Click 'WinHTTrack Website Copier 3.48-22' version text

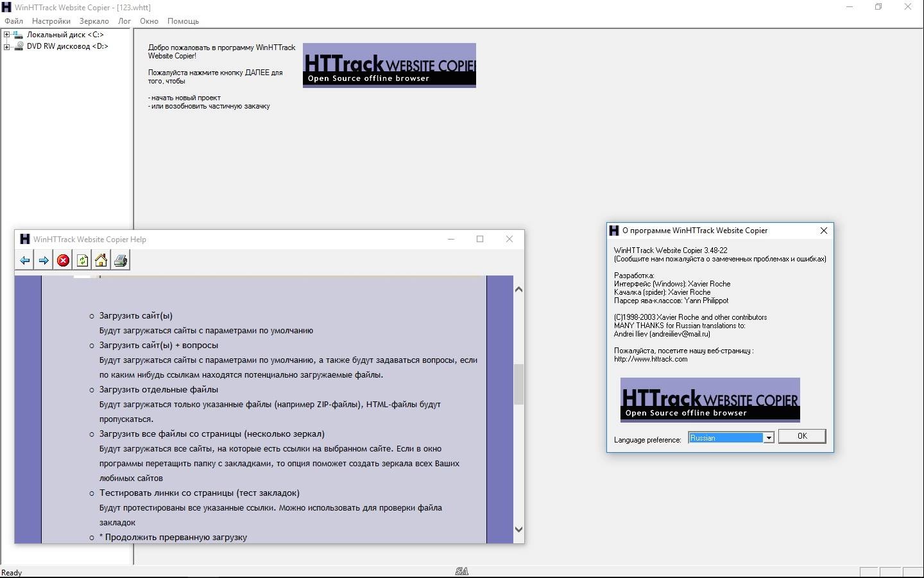click(671, 250)
